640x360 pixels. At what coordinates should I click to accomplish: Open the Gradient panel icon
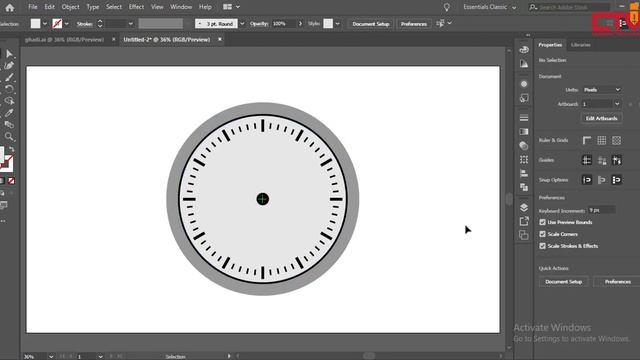pyautogui.click(x=524, y=131)
